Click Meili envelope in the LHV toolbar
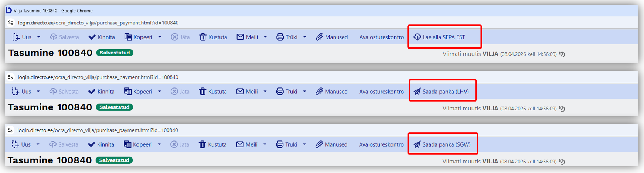 click(x=247, y=92)
